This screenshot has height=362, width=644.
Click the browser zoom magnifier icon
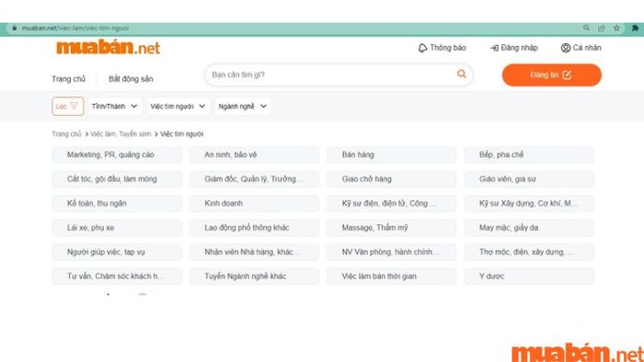tap(587, 28)
